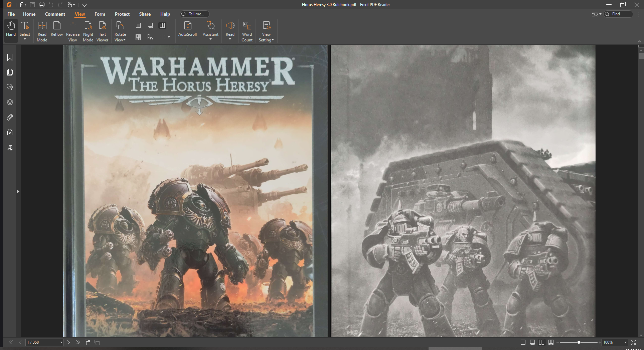Toggle facing pages view in ribbon
Image resolution: width=644 pixels, height=350 pixels.
click(x=162, y=25)
